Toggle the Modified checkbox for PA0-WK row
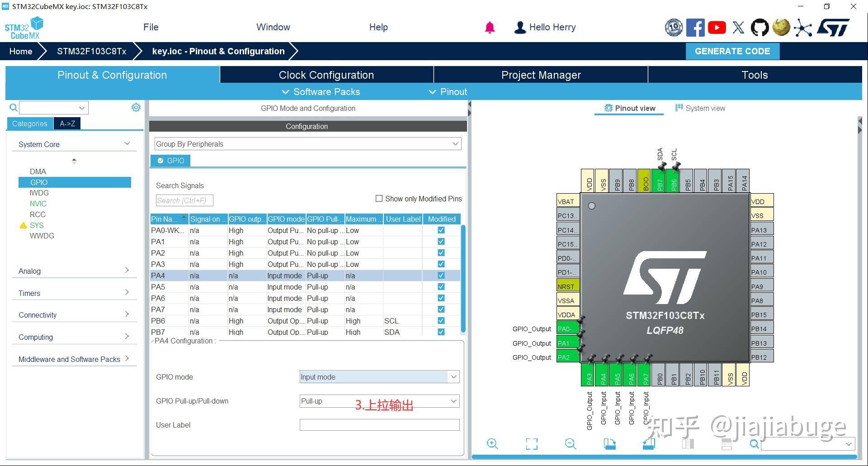The width and height of the screenshot is (868, 466). tap(441, 230)
